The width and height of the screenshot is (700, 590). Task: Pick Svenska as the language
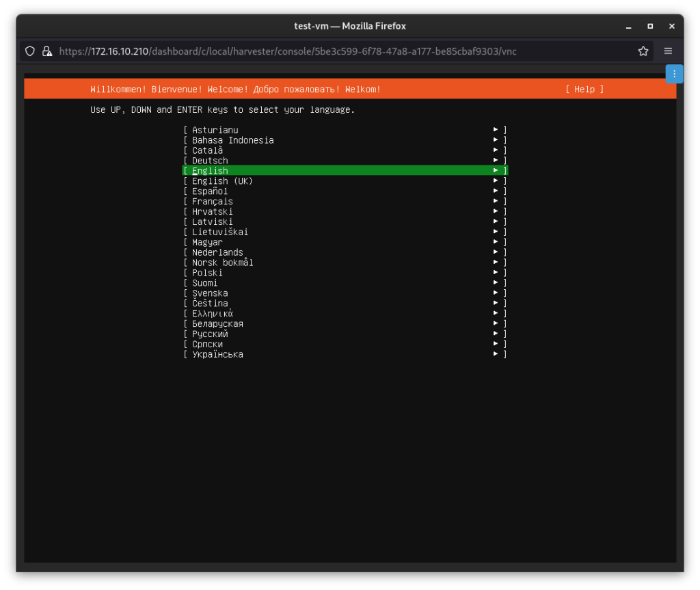(x=345, y=293)
